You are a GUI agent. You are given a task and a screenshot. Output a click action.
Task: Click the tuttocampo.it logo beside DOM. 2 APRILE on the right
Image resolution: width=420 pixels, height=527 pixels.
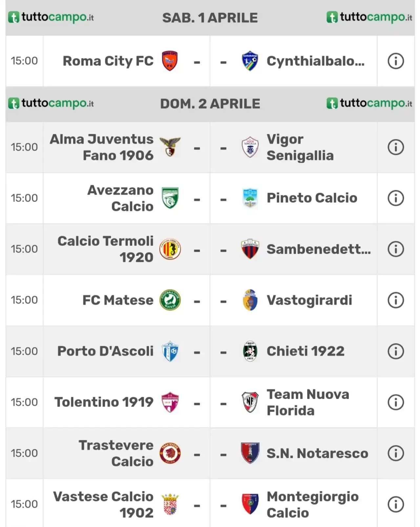tap(369, 103)
